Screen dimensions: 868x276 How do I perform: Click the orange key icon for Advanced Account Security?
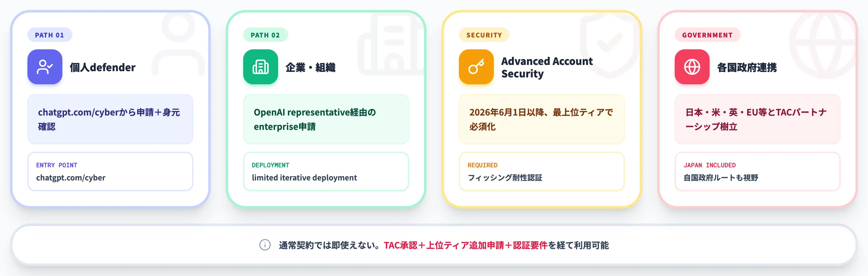pos(476,67)
